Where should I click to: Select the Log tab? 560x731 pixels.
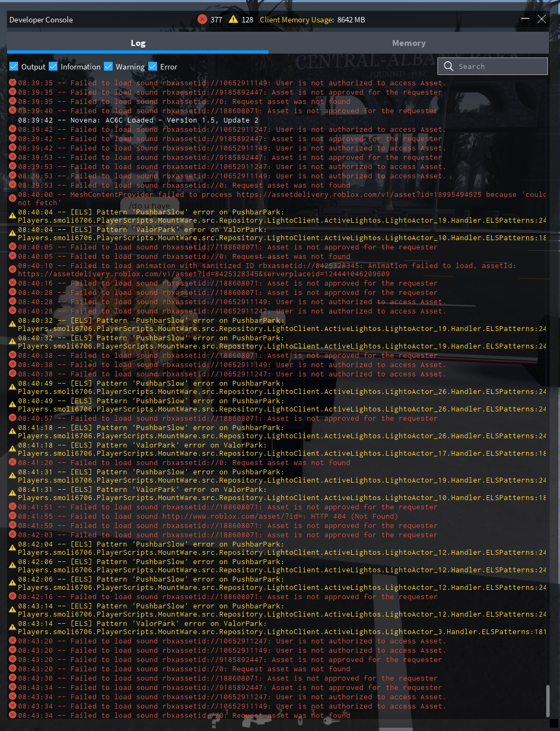pos(138,43)
